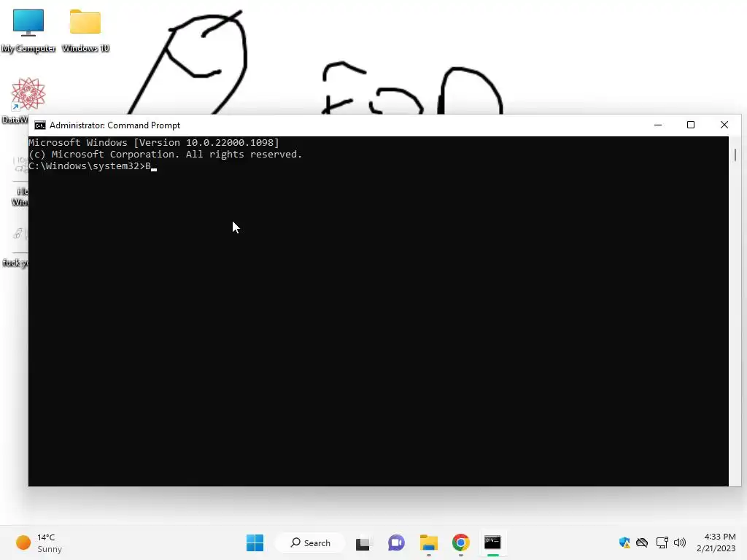Close the Administrator Command Prompt window
Image resolution: width=747 pixels, height=560 pixels.
click(724, 125)
